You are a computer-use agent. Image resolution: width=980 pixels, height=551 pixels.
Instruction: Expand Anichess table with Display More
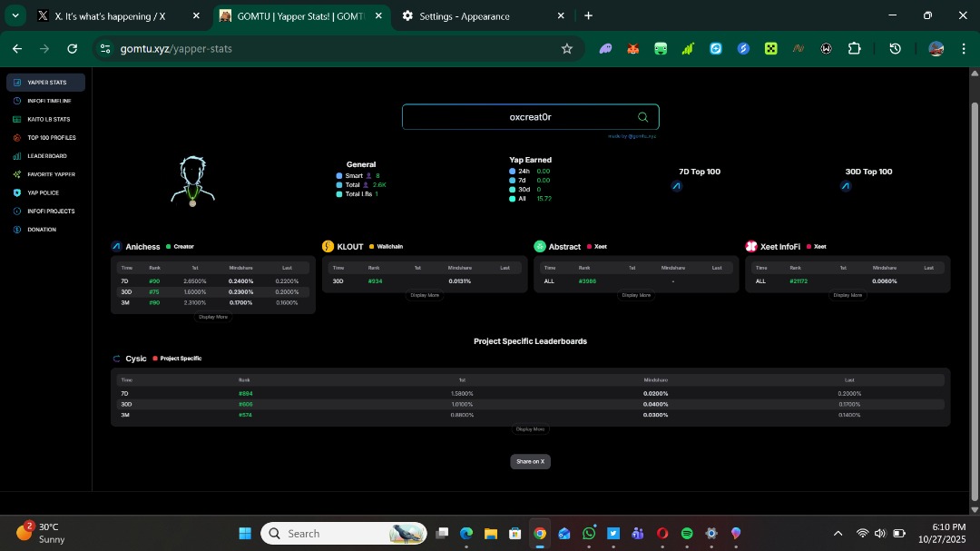coord(213,317)
